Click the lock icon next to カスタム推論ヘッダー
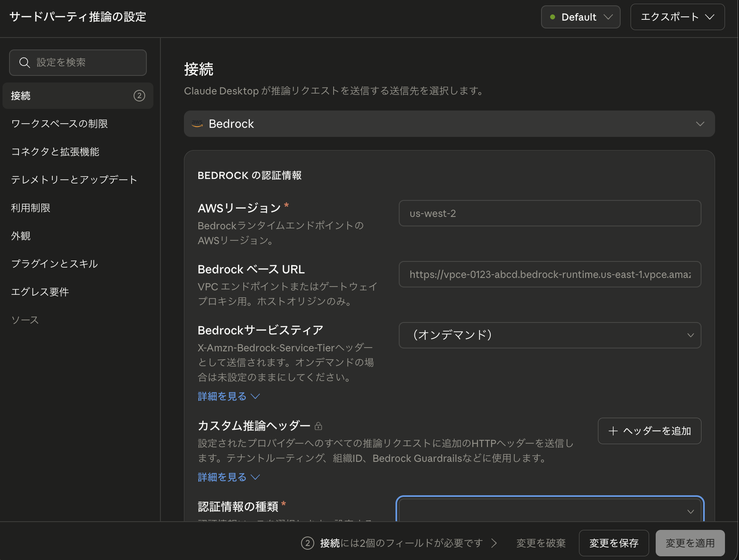 pyautogui.click(x=318, y=426)
